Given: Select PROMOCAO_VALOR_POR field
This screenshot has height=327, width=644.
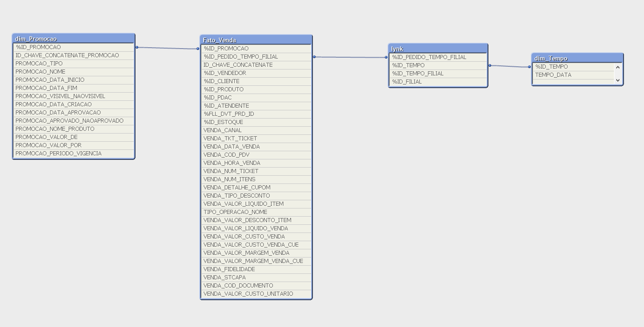Looking at the screenshot, I should (x=74, y=145).
